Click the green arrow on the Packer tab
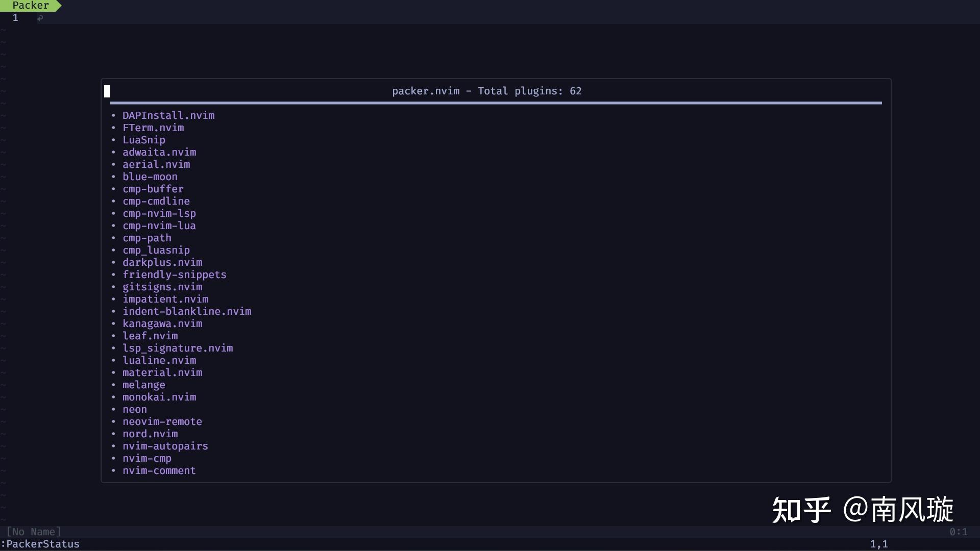Screen dimensions: 980x551 coord(58,6)
